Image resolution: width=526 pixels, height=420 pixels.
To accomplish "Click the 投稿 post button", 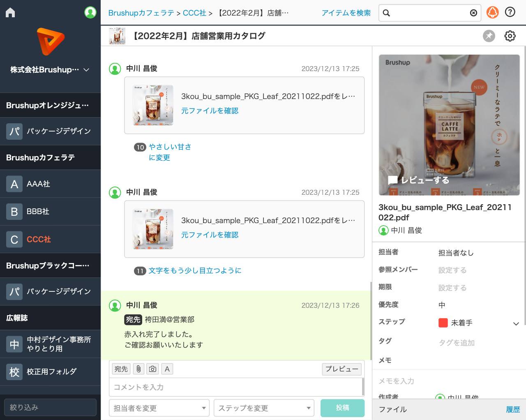I will pos(342,408).
